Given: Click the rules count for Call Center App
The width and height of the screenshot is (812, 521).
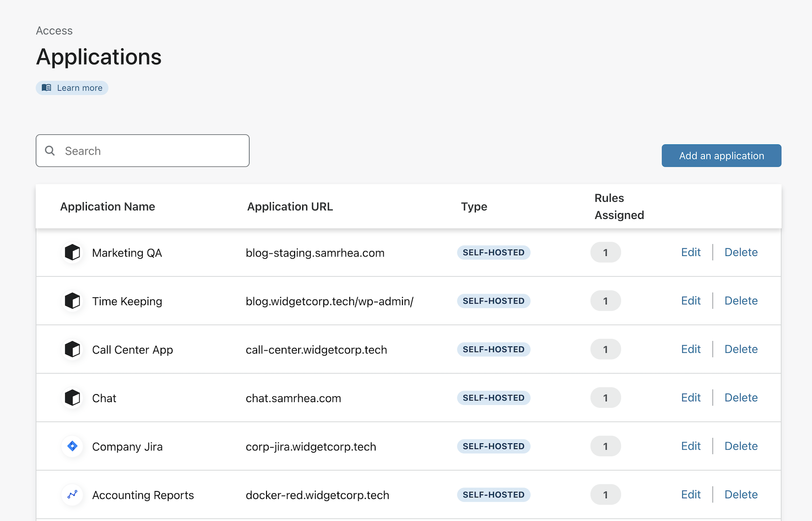Looking at the screenshot, I should tap(605, 349).
